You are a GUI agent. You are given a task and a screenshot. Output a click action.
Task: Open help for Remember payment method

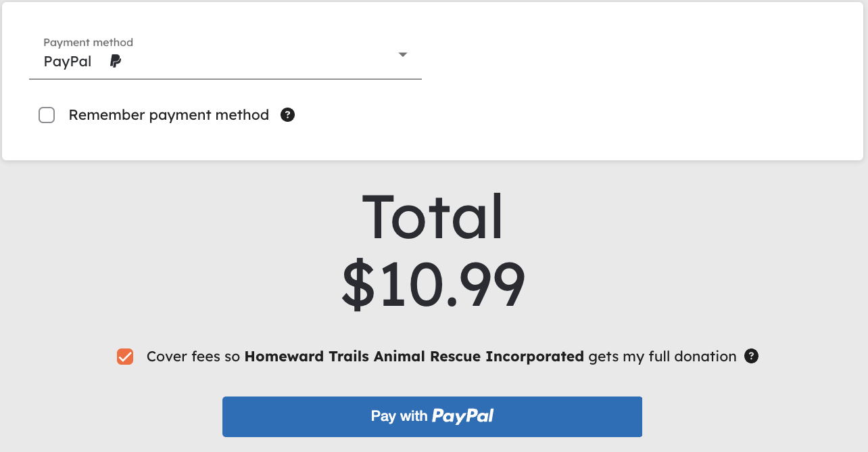point(288,115)
